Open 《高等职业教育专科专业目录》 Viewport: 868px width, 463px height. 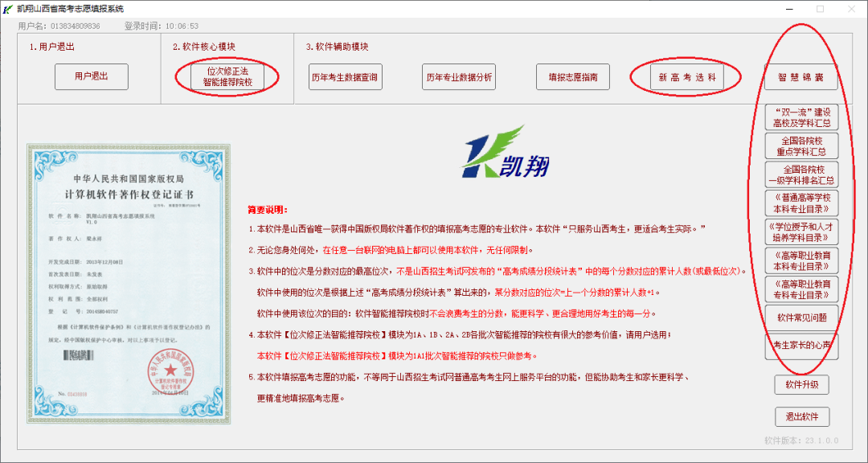pos(801,289)
